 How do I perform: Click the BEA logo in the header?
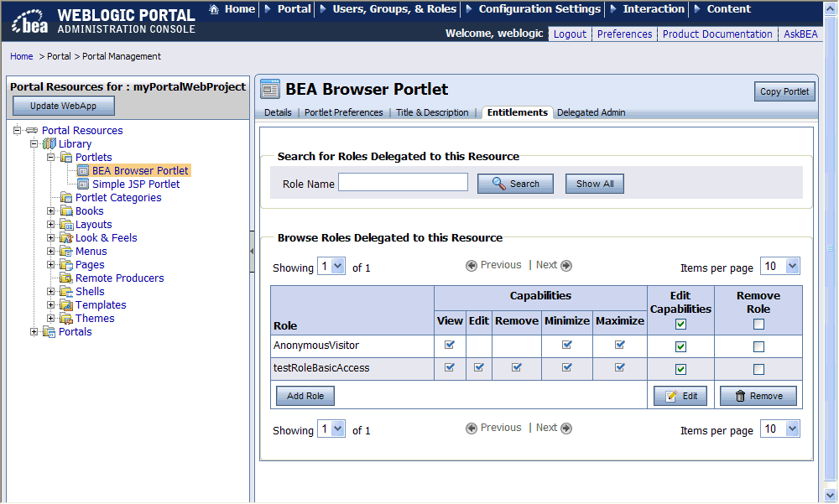(x=30, y=22)
